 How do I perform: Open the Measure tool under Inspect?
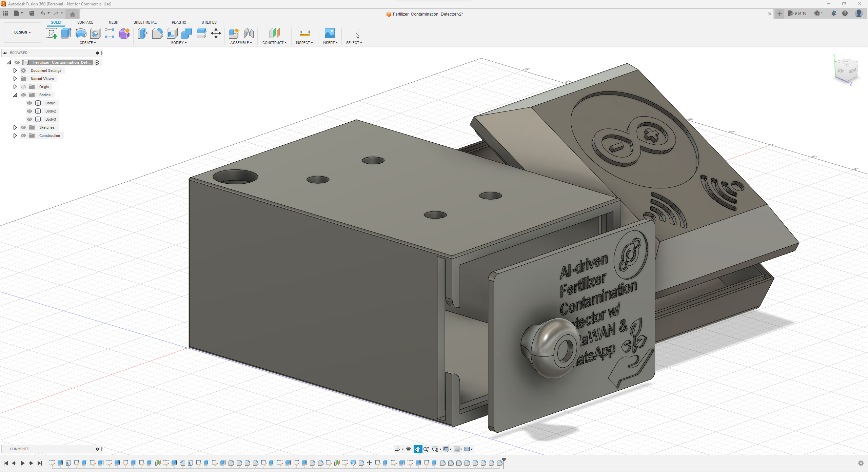tap(304, 33)
